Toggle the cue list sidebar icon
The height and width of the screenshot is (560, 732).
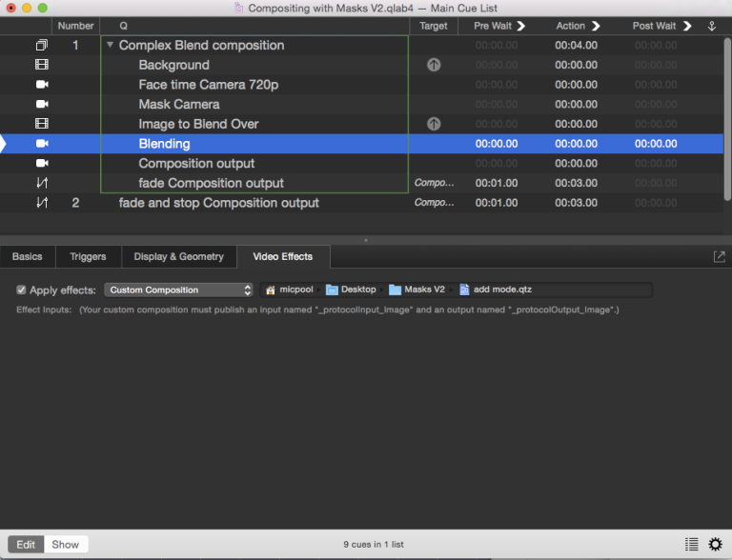[x=691, y=544]
